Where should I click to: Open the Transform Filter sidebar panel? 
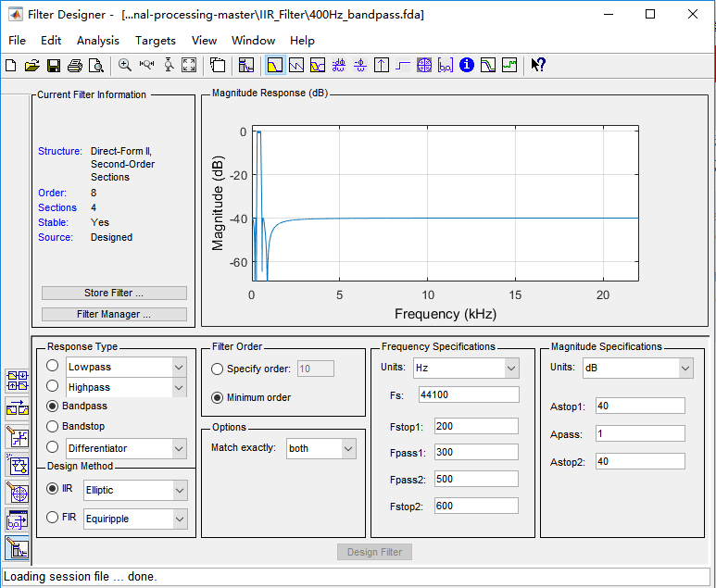[18, 409]
